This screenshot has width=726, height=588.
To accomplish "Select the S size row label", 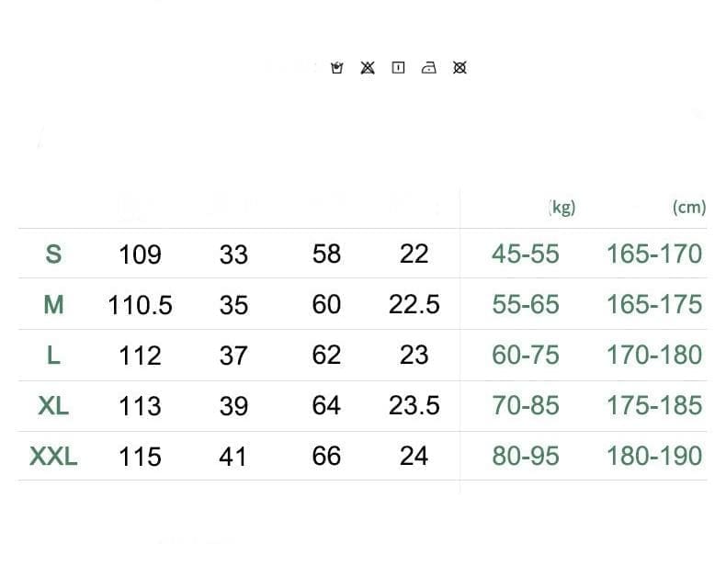I will pos(53,254).
